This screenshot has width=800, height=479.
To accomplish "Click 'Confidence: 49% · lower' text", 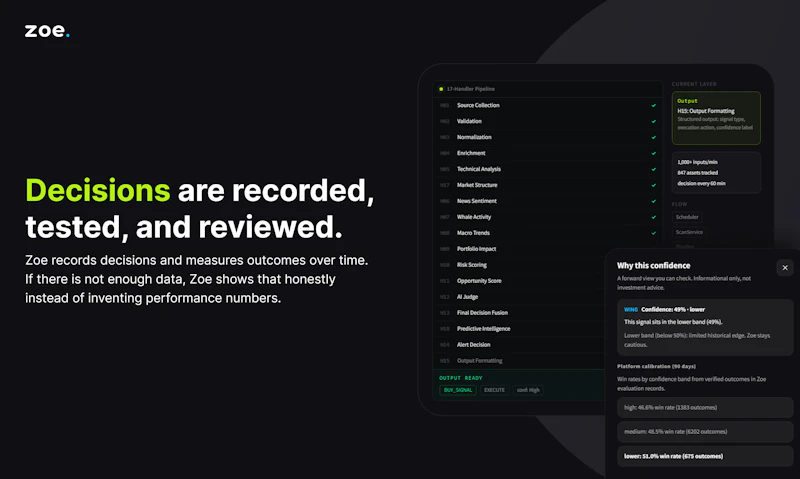I will (673, 310).
